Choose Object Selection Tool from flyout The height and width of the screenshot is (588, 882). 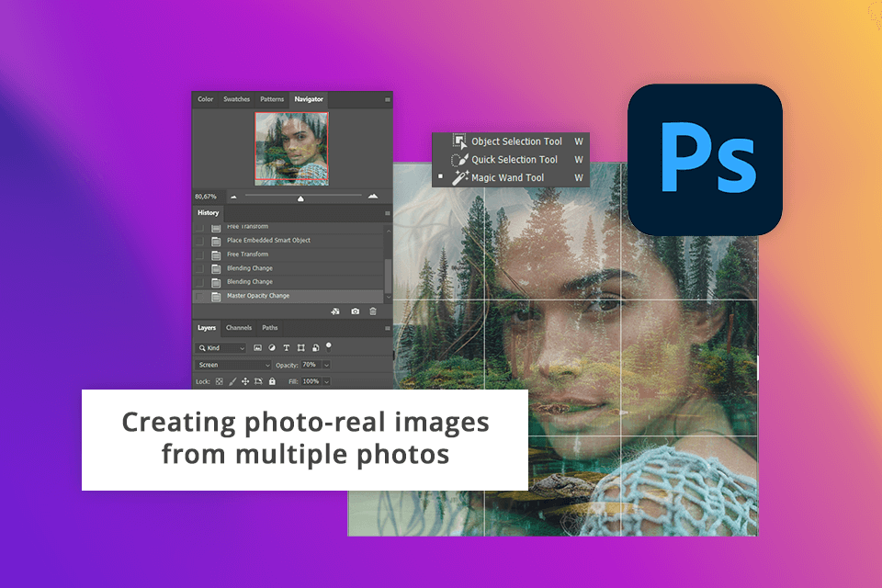click(x=511, y=141)
